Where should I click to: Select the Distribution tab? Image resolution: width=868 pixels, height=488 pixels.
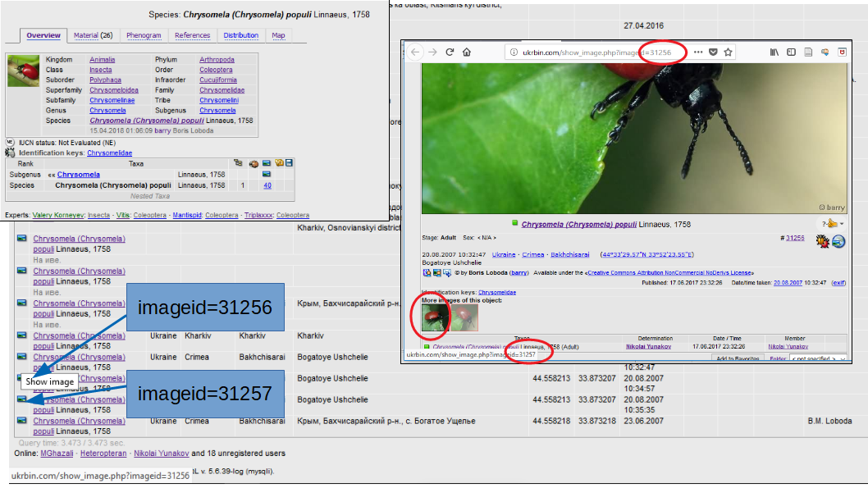click(x=240, y=35)
